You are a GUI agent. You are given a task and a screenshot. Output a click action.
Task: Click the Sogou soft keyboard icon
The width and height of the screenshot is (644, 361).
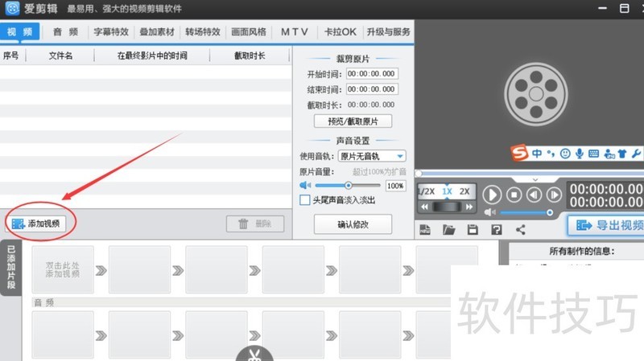coord(593,154)
